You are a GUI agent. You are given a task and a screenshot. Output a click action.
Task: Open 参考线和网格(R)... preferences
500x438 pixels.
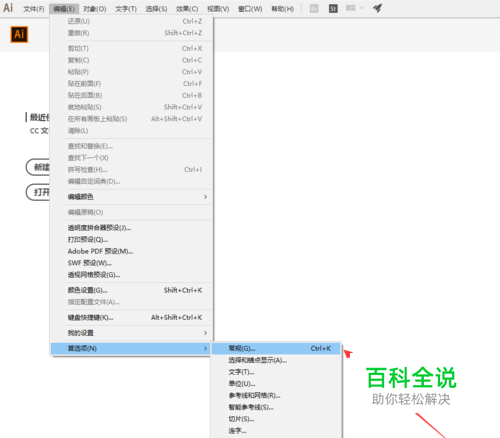coord(276,396)
